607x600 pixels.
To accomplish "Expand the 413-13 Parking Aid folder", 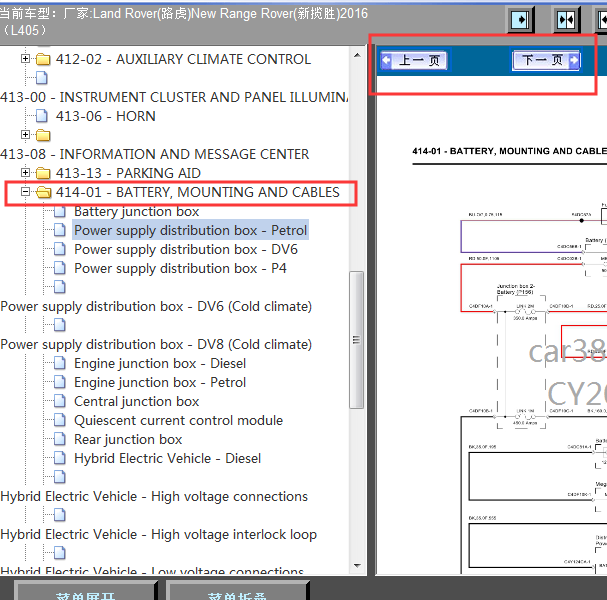I will (25, 172).
